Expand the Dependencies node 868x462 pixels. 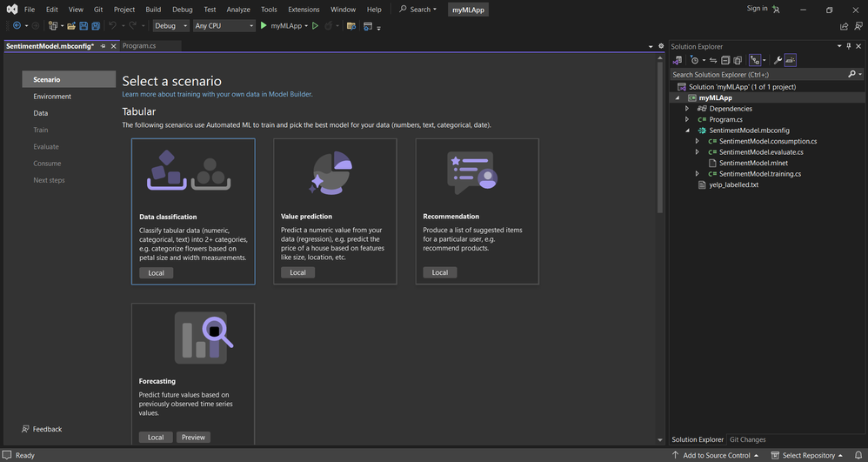687,109
